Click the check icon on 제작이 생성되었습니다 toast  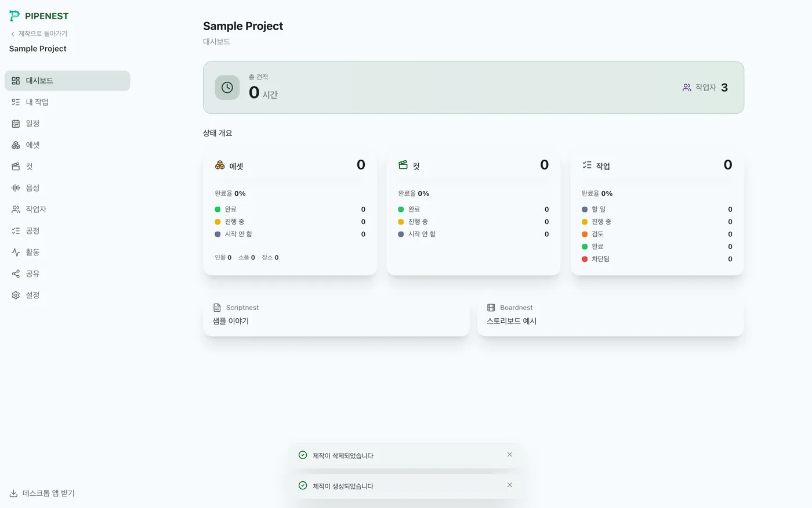[303, 485]
